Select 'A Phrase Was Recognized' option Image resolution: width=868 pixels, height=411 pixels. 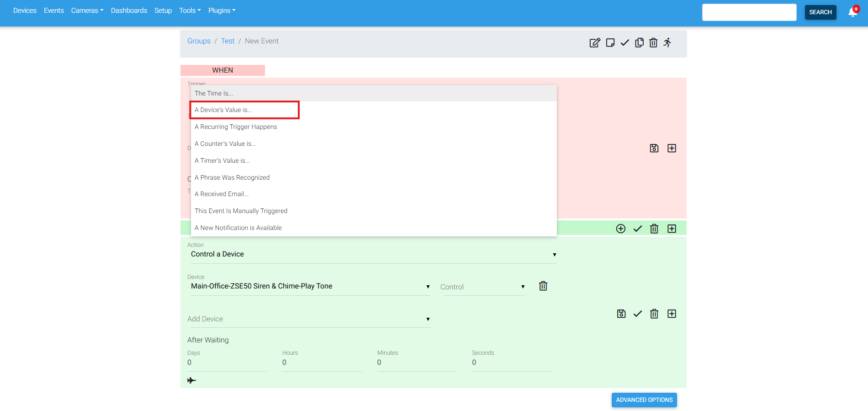(x=374, y=177)
